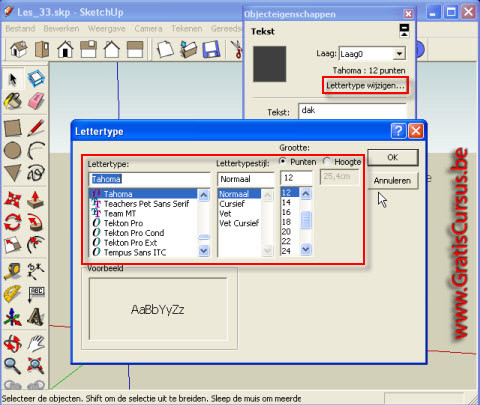
Task: Click Lettertype wijzigen button
Action: click(365, 86)
